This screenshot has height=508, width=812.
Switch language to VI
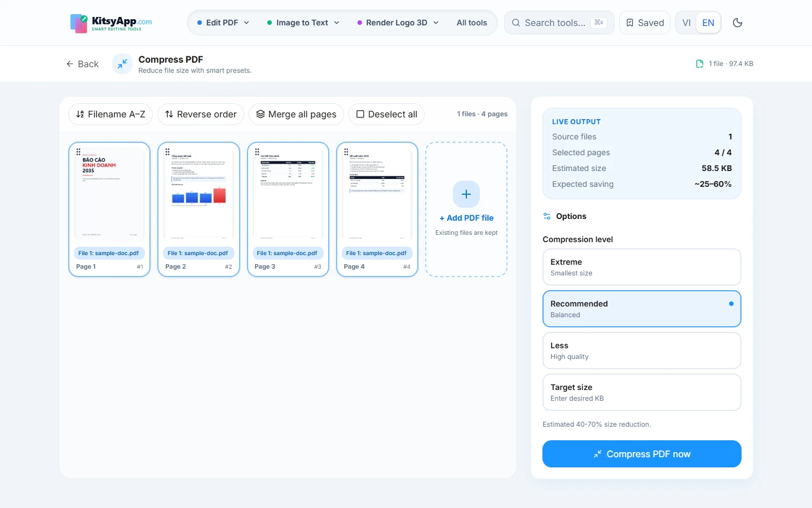coord(686,23)
